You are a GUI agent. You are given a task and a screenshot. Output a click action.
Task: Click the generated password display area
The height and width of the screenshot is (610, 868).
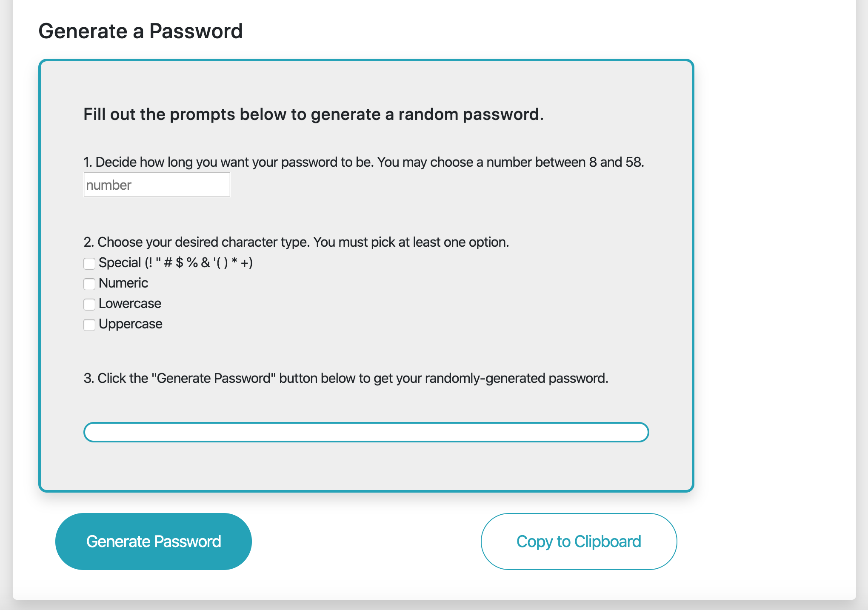366,432
